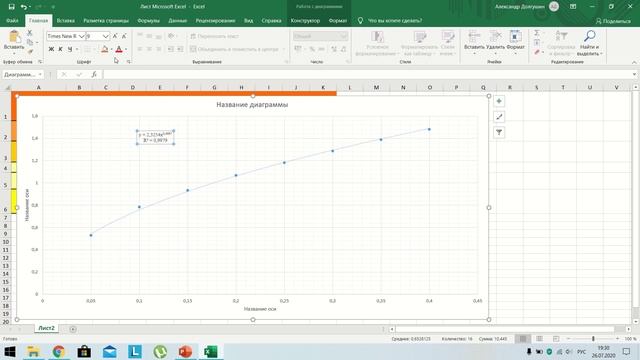Image resolution: width=640 pixels, height=360 pixels.
Task: Click the Share (Поделиться) button
Action: tap(613, 21)
